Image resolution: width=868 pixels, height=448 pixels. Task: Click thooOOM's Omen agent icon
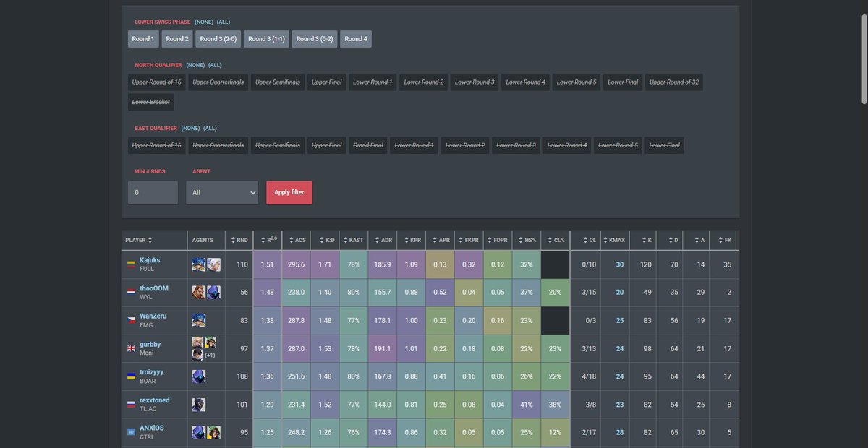213,292
